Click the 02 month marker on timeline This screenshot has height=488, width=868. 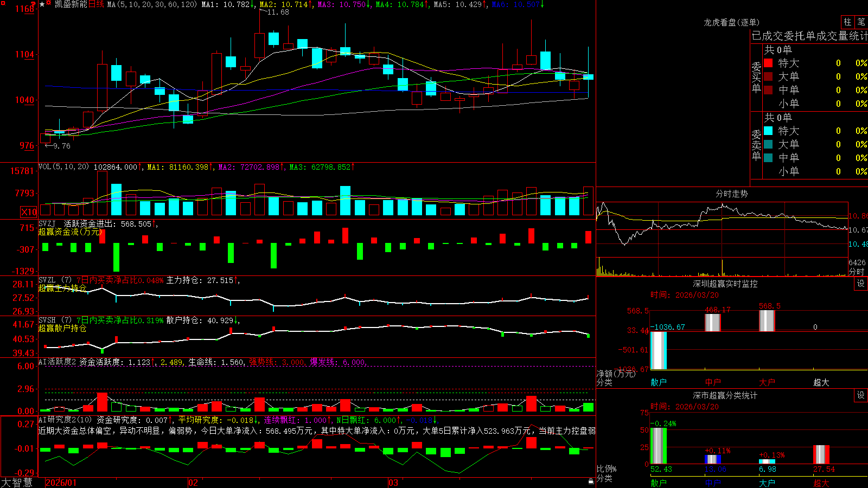coord(193,483)
